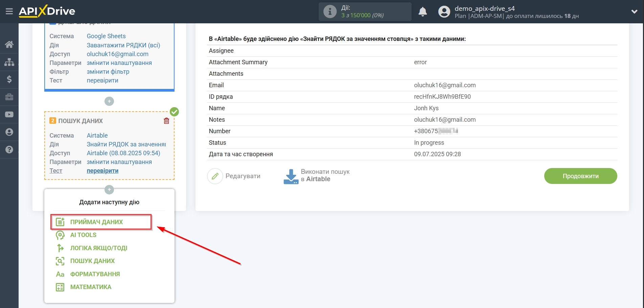Expand the account dropdown chevron
The image size is (644, 308).
tap(634, 11)
